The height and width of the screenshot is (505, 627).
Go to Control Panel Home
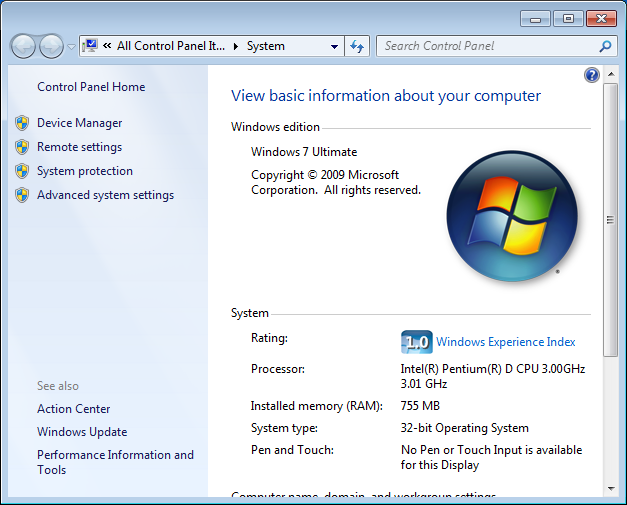tap(91, 87)
